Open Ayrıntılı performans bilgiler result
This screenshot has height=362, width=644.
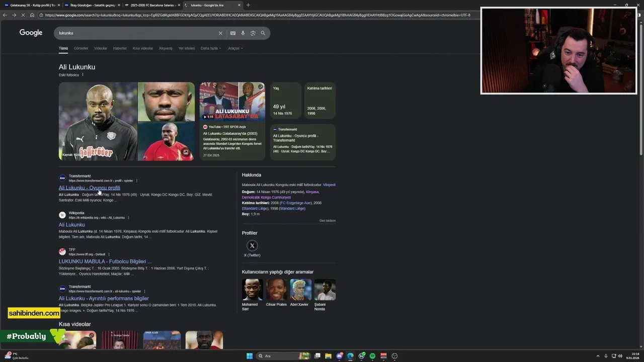click(104, 298)
